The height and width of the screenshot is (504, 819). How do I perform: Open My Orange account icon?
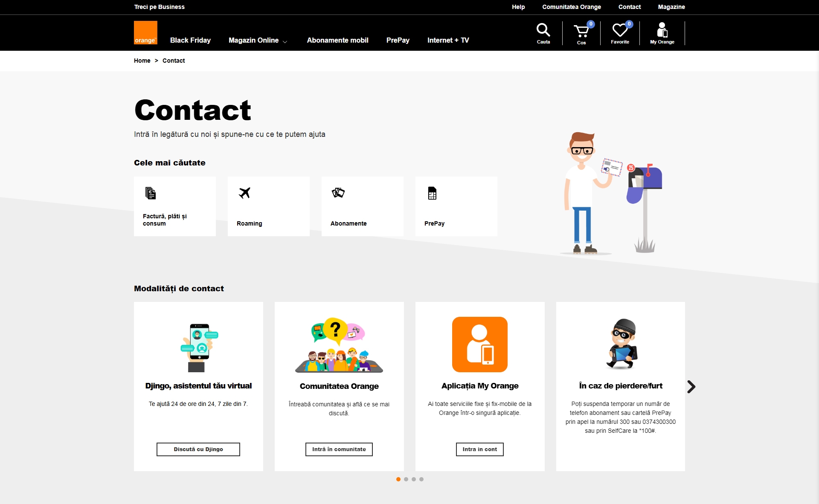click(x=662, y=33)
